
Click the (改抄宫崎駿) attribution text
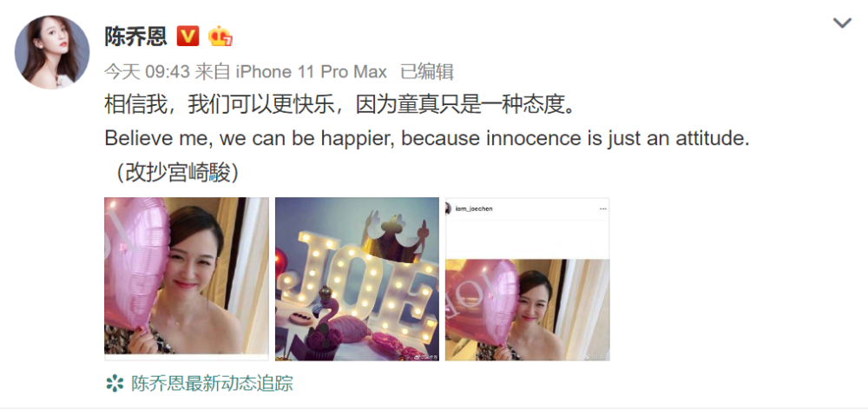(177, 174)
